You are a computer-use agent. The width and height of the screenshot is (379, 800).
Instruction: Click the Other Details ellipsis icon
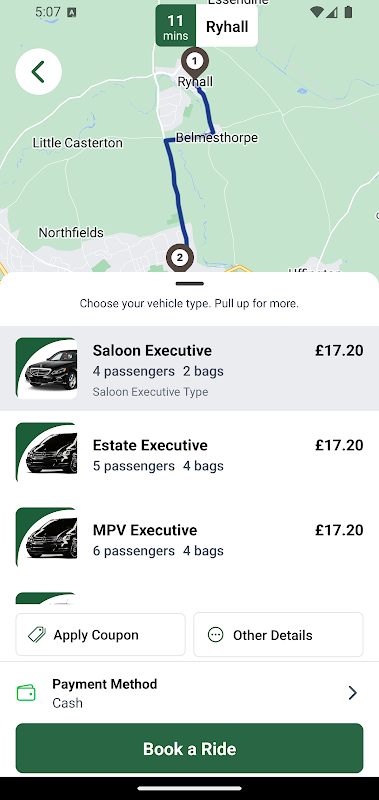point(216,635)
